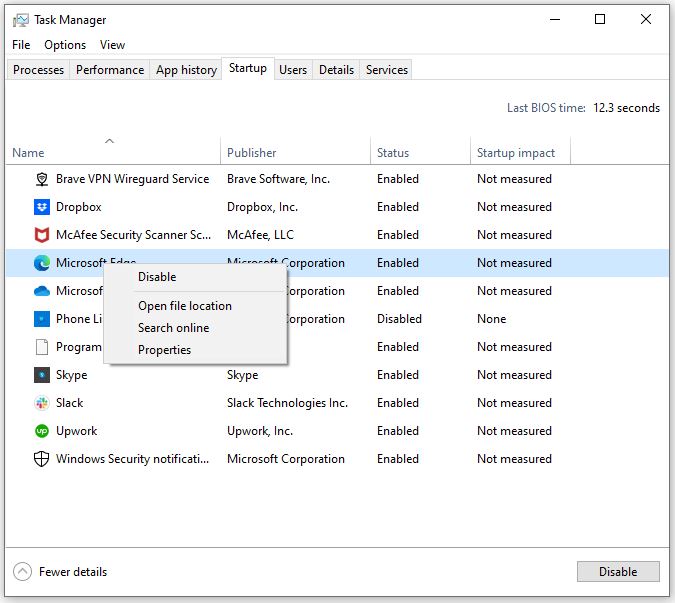The image size is (675, 603).
Task: Collapse view using Fewer details arrow
Action: pos(22,572)
